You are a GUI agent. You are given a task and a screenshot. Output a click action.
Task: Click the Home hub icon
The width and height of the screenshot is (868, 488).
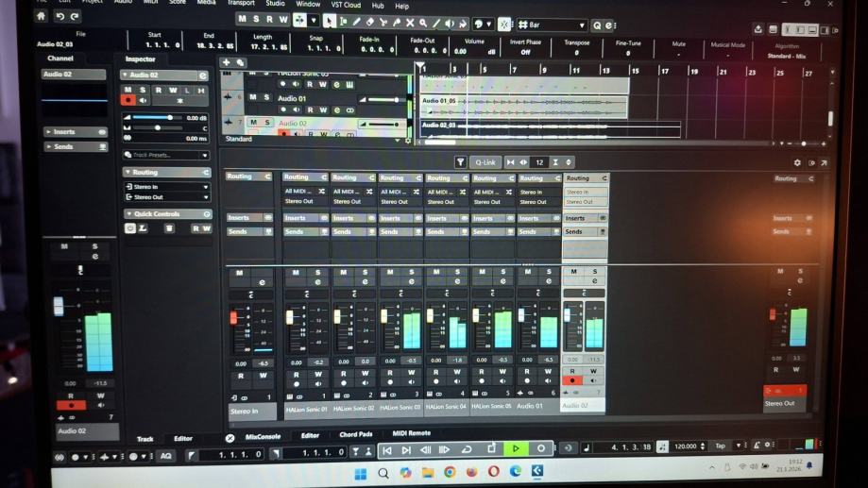tap(41, 16)
